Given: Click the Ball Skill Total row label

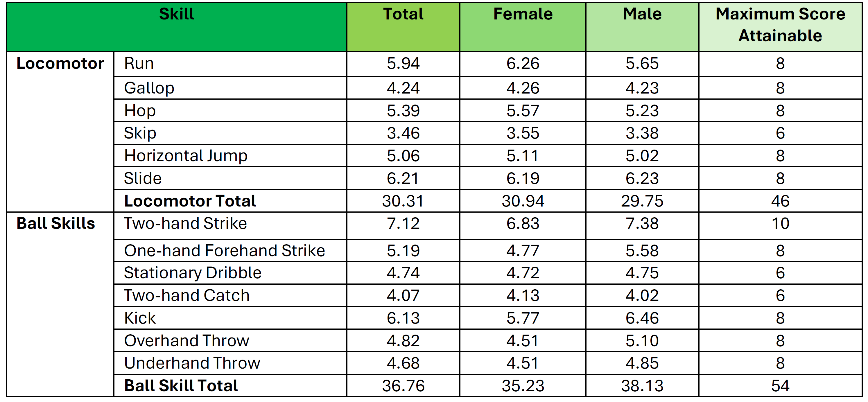Looking at the screenshot, I should [181, 385].
